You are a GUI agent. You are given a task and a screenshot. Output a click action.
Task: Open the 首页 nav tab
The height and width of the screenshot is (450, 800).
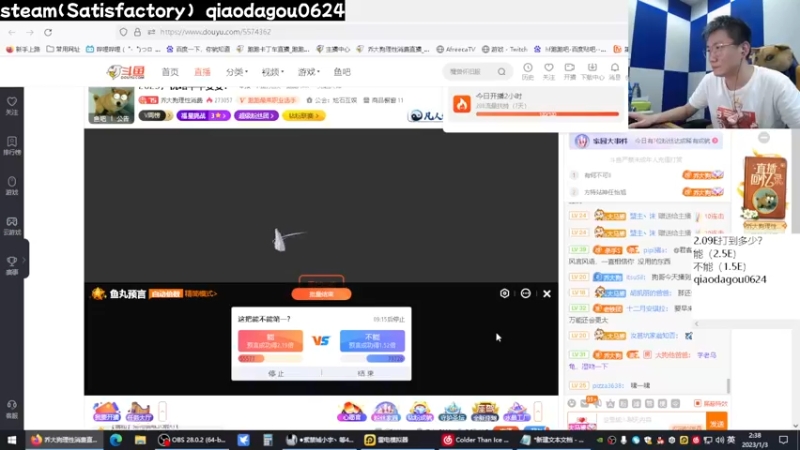[170, 72]
